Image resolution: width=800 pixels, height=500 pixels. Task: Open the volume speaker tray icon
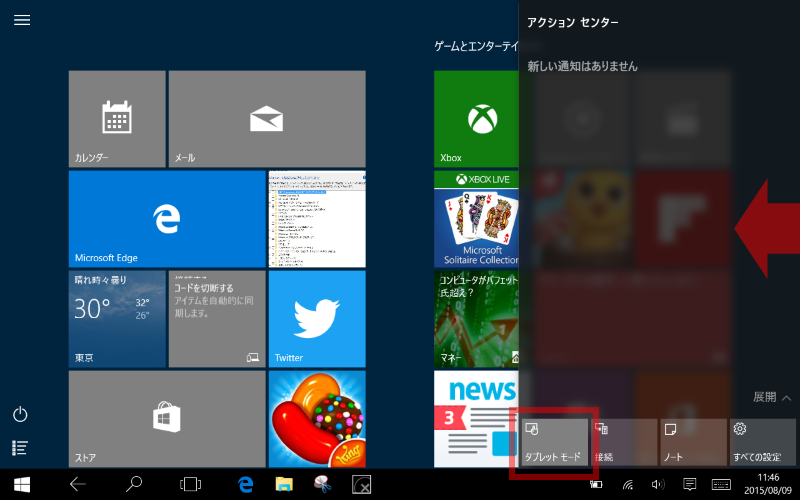point(658,484)
